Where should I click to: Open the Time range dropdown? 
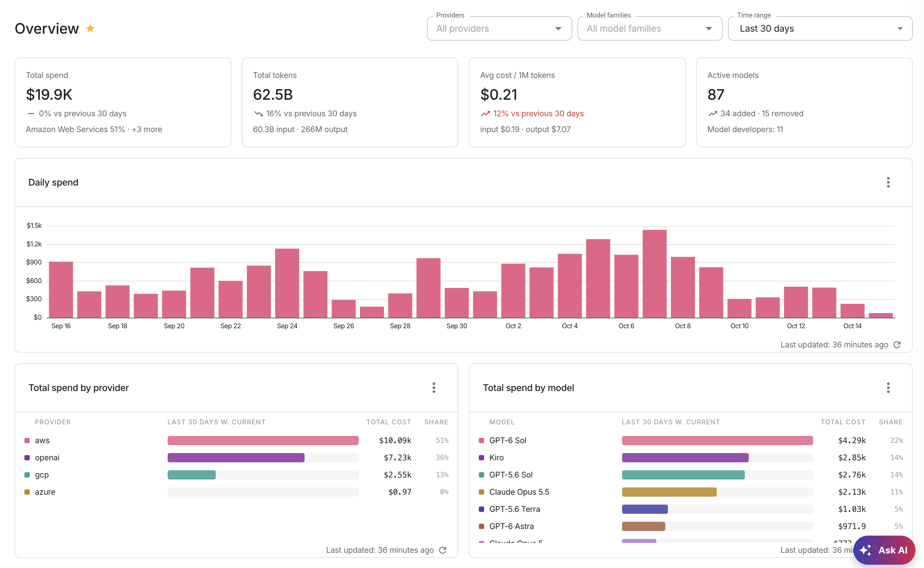pyautogui.click(x=820, y=28)
